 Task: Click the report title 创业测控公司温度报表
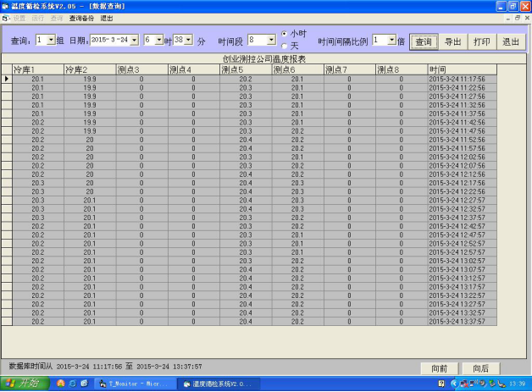[x=264, y=59]
